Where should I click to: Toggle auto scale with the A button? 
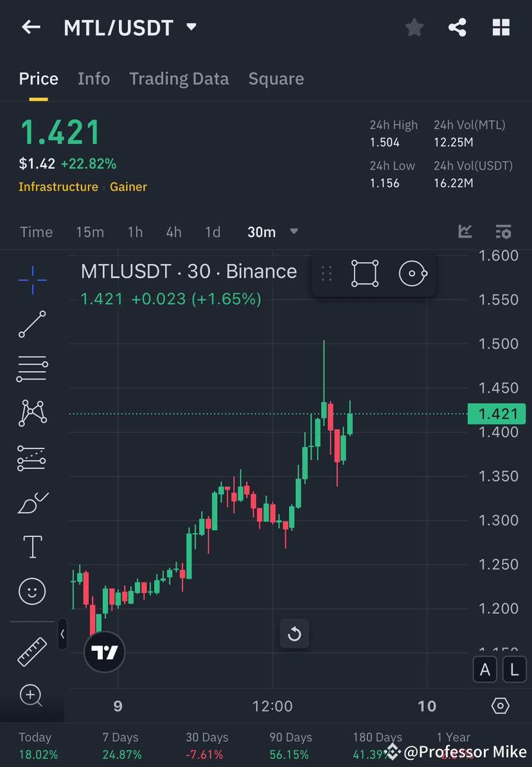tap(485, 669)
